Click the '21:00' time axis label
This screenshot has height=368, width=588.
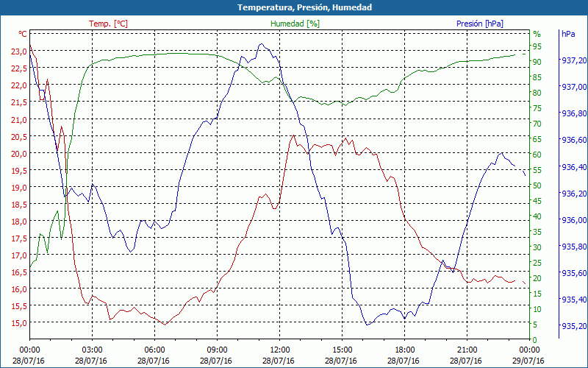point(467,350)
